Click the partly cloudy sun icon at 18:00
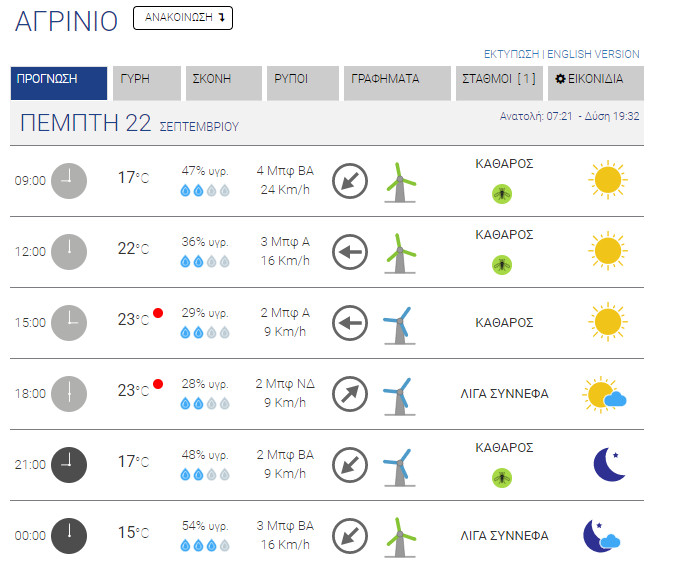The image size is (674, 564). coord(604,395)
